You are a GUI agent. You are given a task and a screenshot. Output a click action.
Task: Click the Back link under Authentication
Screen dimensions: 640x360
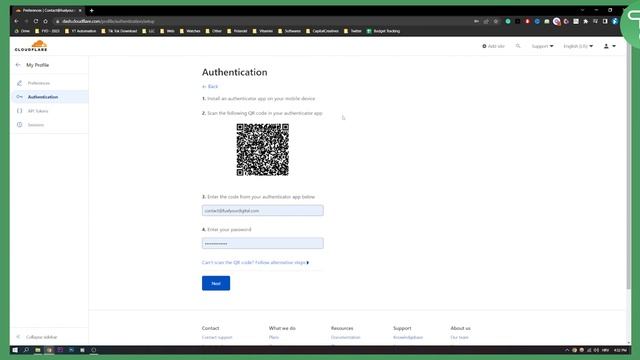[210, 87]
